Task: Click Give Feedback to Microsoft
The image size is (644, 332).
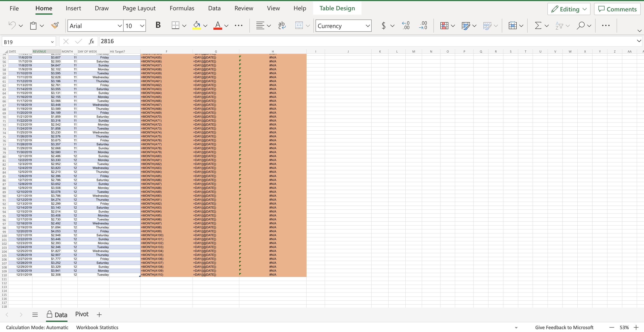Action: pyautogui.click(x=564, y=327)
